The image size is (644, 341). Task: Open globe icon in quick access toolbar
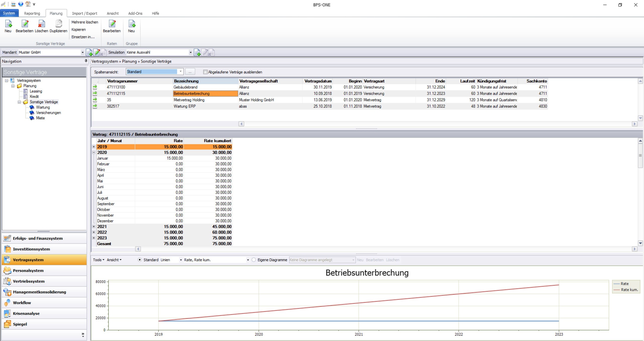21,4
